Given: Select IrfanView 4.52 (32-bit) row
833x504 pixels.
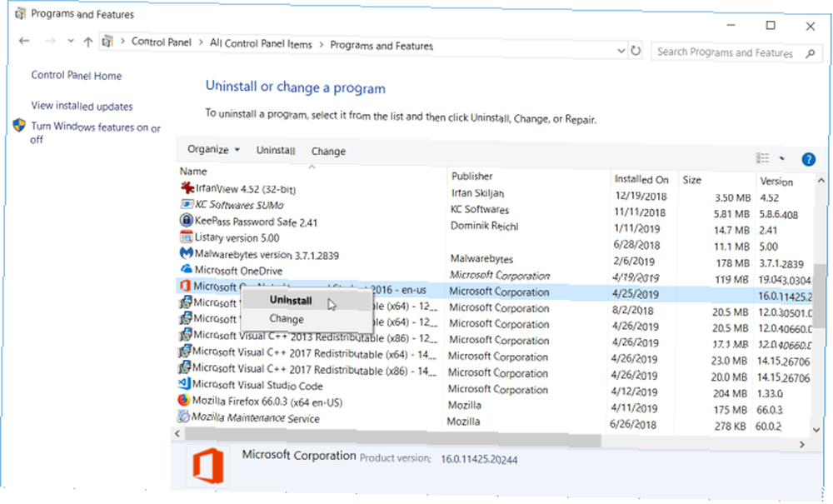Looking at the screenshot, I should (496, 192).
